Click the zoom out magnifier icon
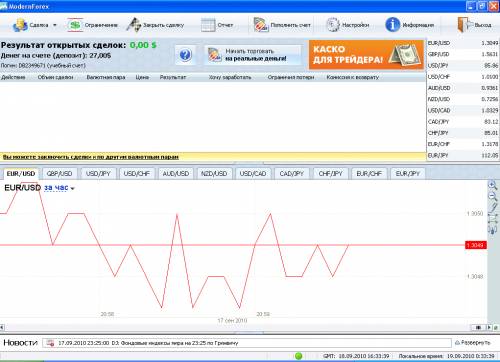The height and width of the screenshot is (362, 500). pos(492,196)
